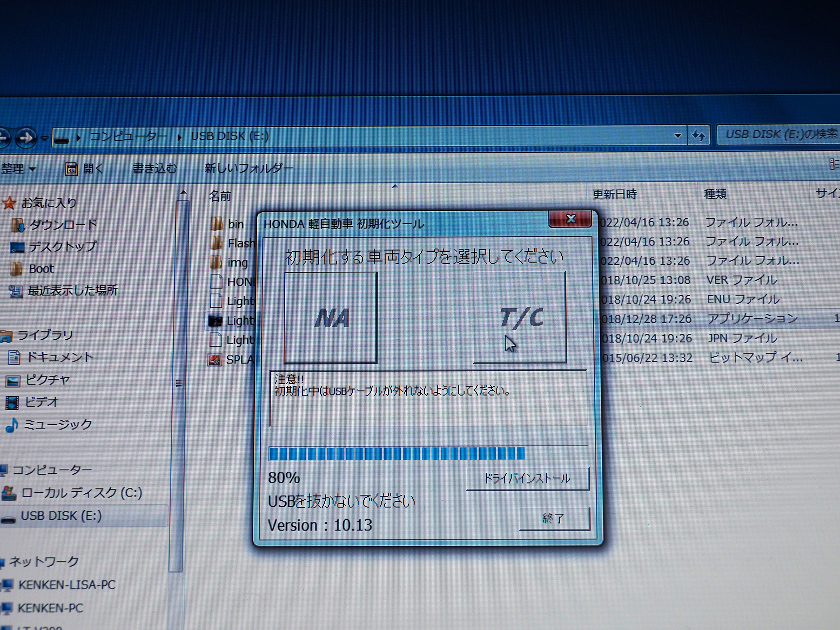Select KENKEN-LISA-PC network computer
840x630 pixels.
(x=67, y=585)
